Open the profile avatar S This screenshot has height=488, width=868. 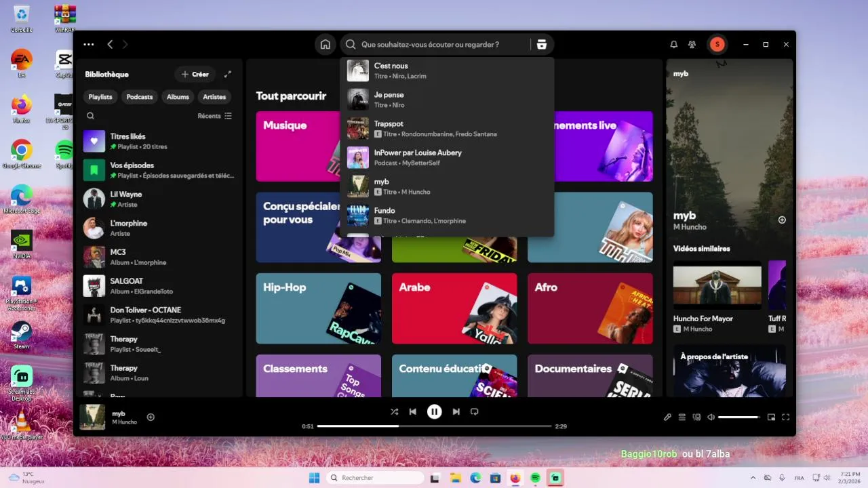point(717,44)
